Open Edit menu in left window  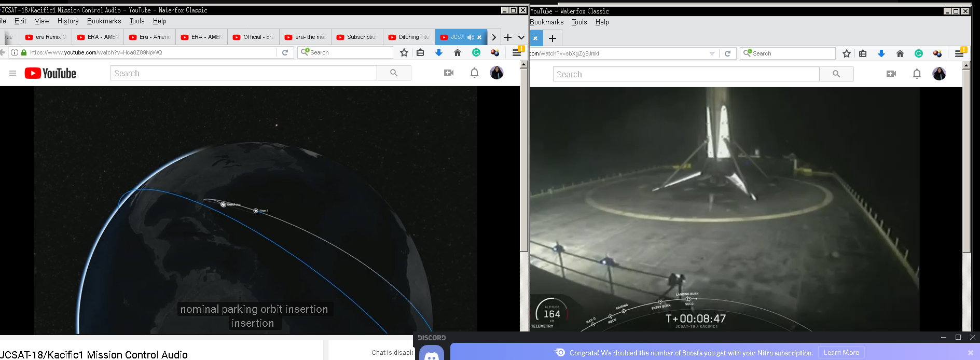[20, 21]
